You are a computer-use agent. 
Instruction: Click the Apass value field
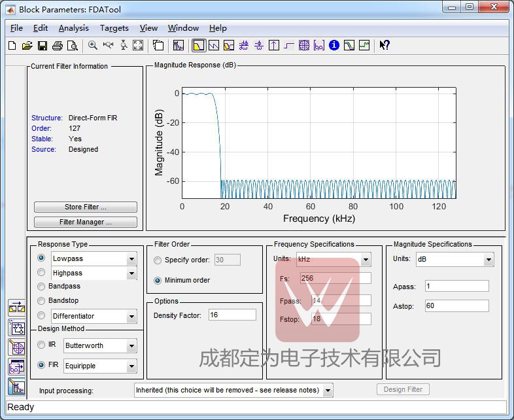point(457,286)
